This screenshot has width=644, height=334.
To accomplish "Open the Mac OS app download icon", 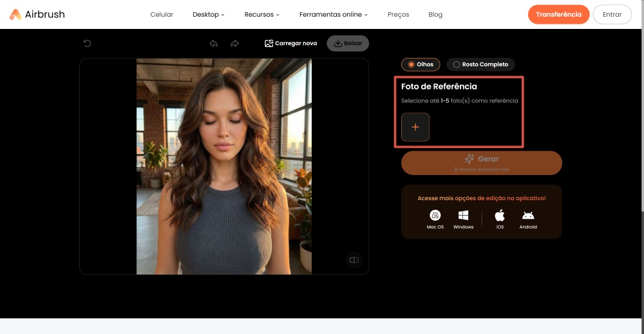I will 435,216.
